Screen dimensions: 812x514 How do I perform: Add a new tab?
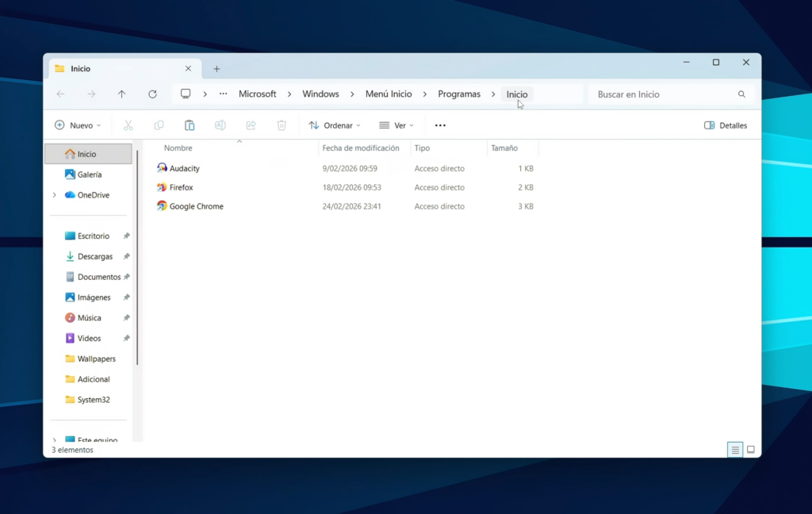pos(216,69)
